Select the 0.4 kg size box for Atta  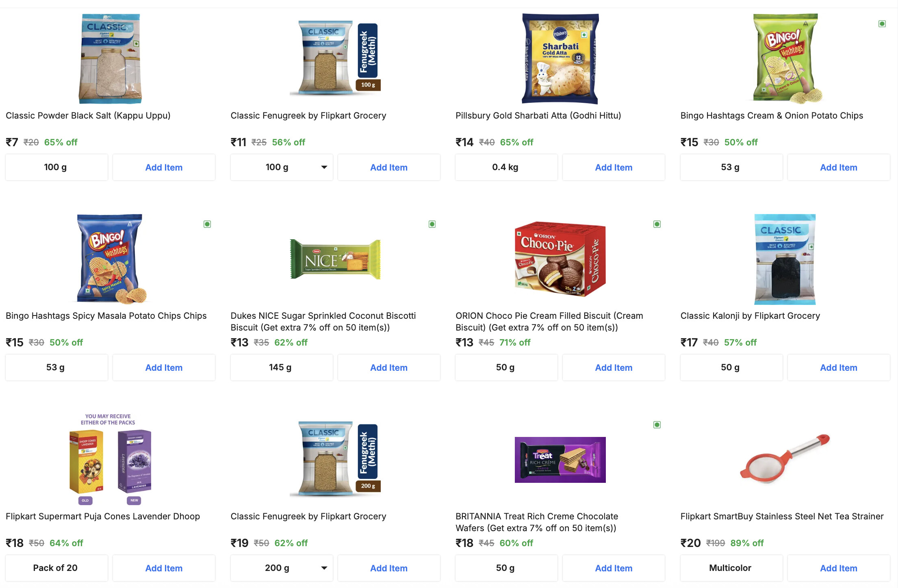506,167
